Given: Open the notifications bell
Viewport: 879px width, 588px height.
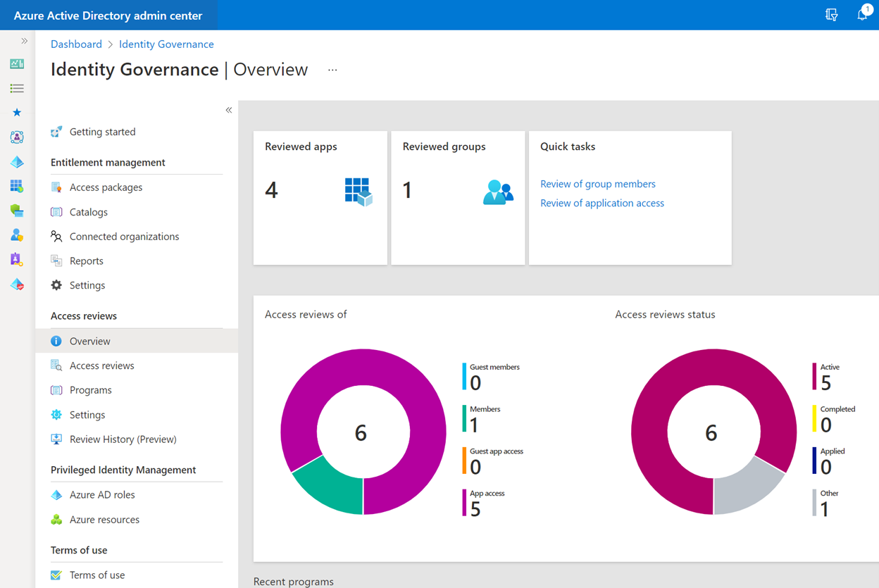Looking at the screenshot, I should 863,15.
